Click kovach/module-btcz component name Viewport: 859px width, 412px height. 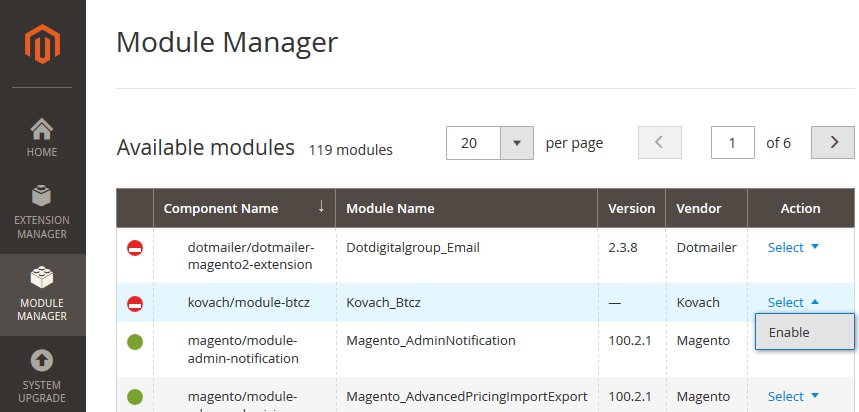point(249,302)
